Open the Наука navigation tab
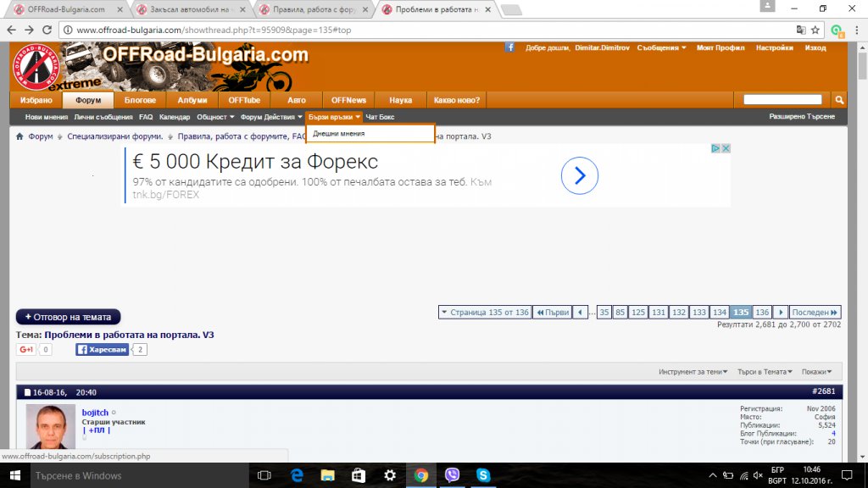The height and width of the screenshot is (488, 868). 400,100
